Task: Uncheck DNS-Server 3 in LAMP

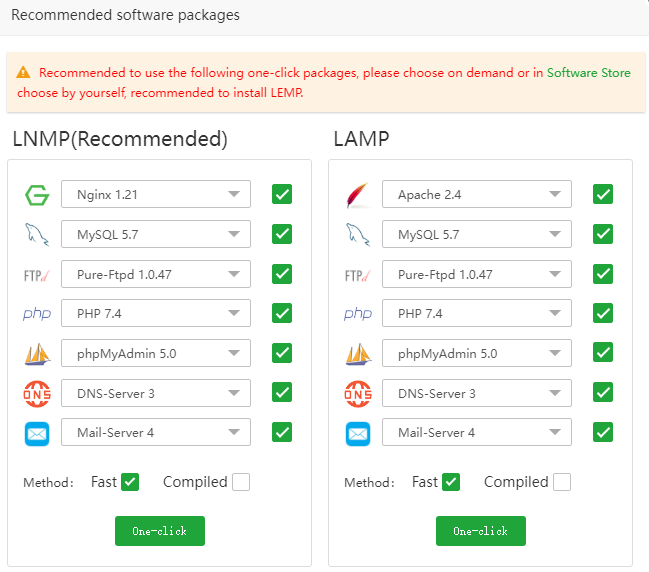Action: [603, 392]
